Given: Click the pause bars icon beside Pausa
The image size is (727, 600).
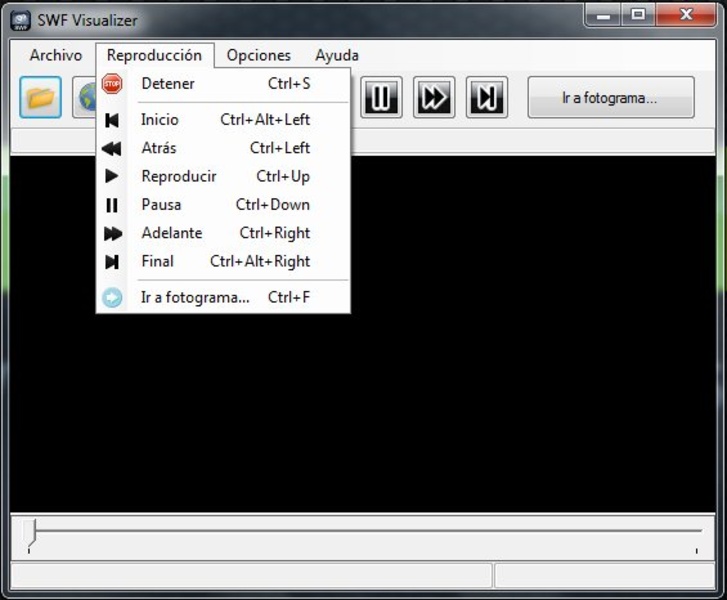Looking at the screenshot, I should (x=112, y=205).
